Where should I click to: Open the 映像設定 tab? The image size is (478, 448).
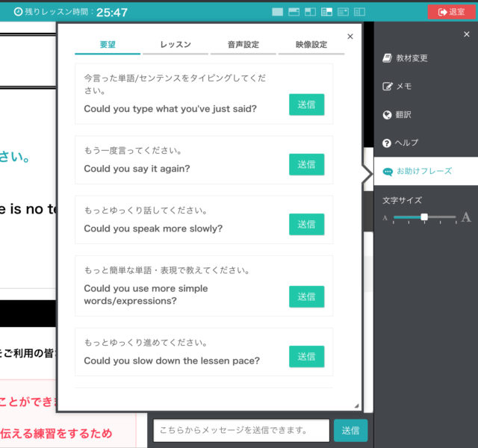point(311,45)
